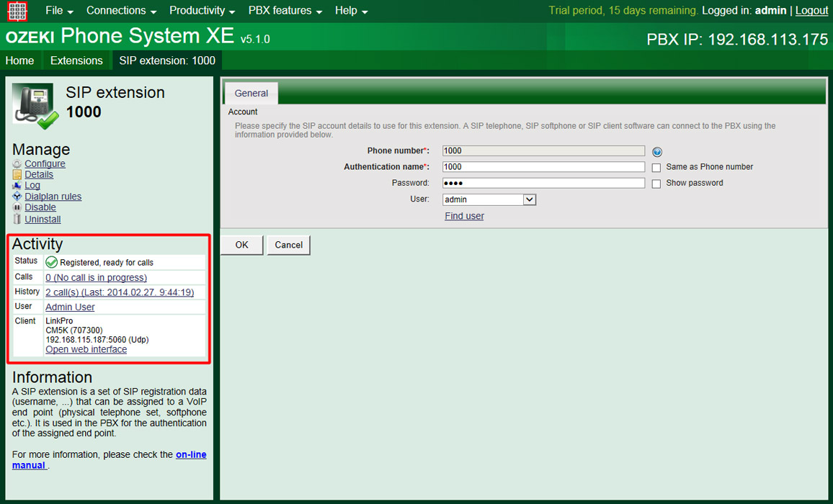The image size is (833, 504).
Task: Click the green Registered status icon
Action: (x=51, y=261)
